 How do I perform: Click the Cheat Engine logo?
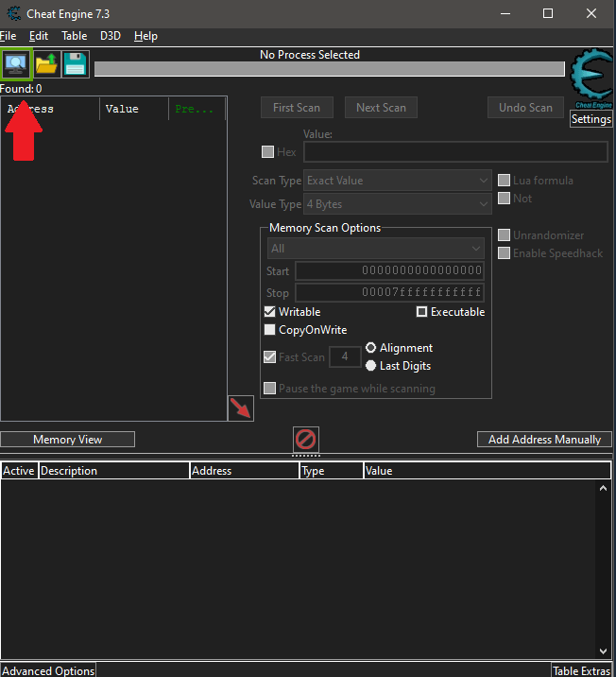591,78
